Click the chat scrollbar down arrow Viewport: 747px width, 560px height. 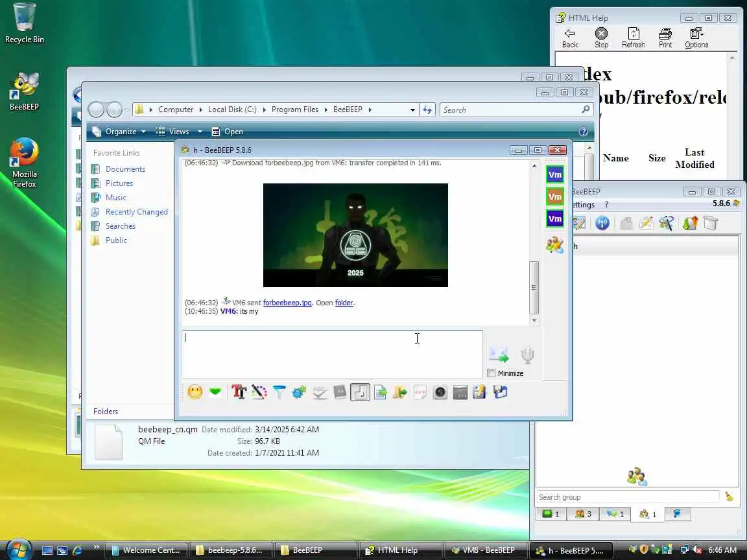coord(534,320)
